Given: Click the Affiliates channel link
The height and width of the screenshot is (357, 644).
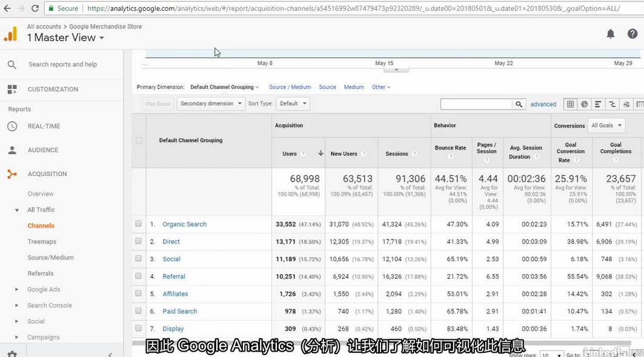Looking at the screenshot, I should point(175,294).
